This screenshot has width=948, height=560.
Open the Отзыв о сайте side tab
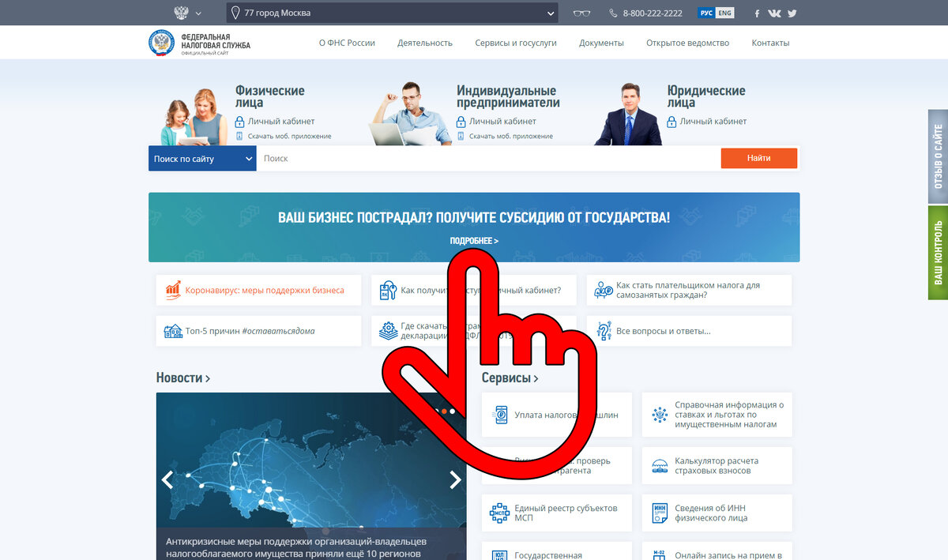pyautogui.click(x=938, y=156)
